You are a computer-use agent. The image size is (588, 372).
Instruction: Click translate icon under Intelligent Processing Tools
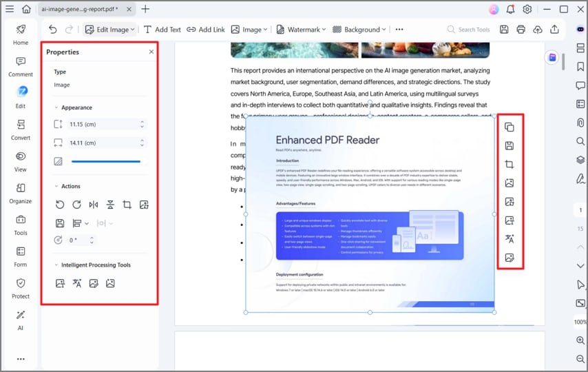[77, 283]
